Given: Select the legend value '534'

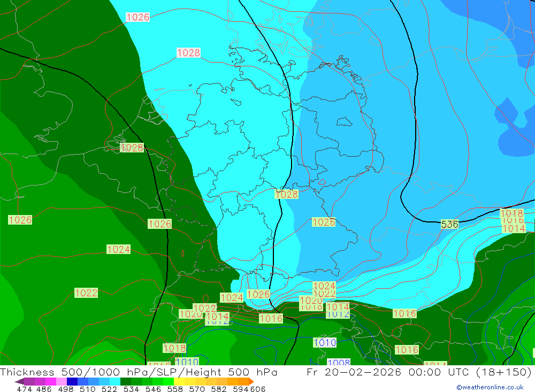Looking at the screenshot, I should click(131, 389).
